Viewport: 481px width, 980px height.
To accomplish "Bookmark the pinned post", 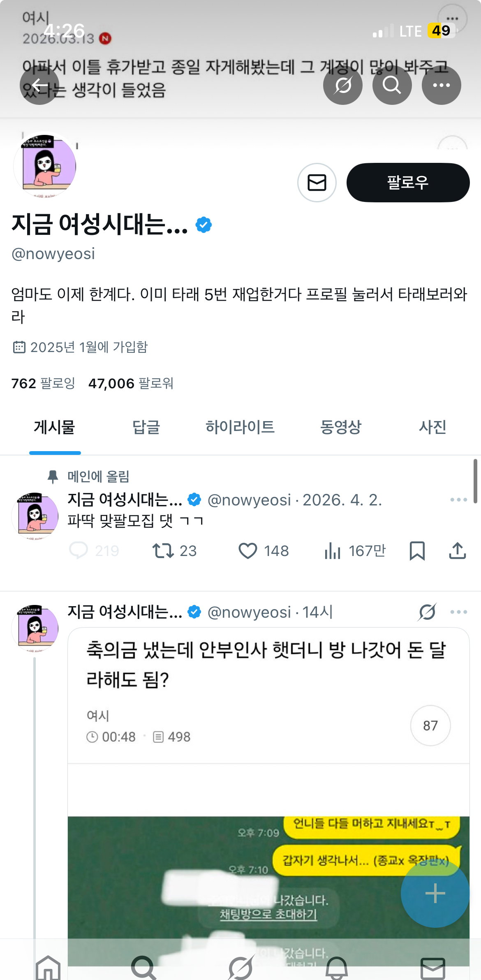I will pos(417,551).
